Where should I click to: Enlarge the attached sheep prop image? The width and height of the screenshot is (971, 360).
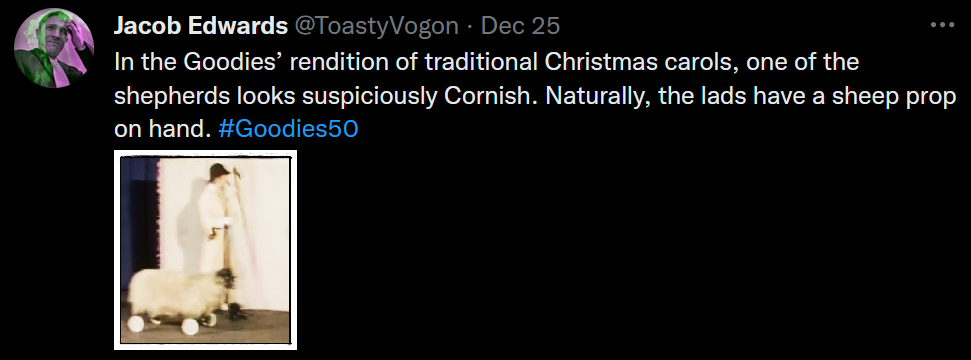(206, 250)
